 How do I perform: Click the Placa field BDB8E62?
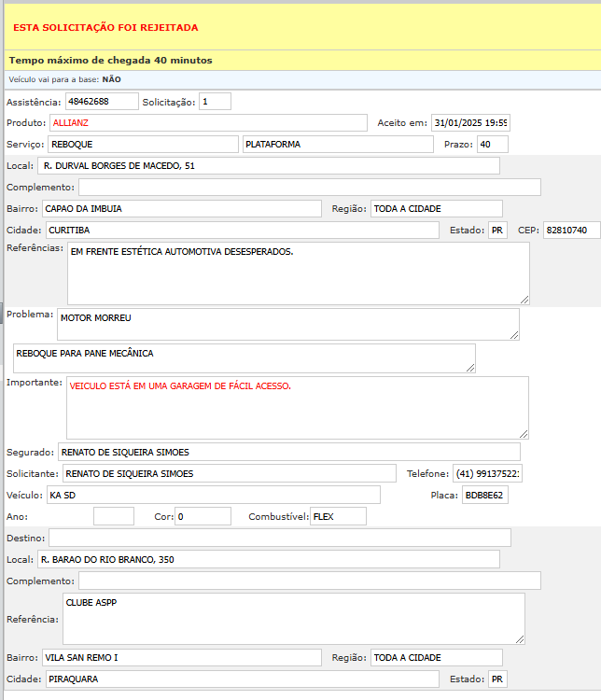tap(484, 495)
